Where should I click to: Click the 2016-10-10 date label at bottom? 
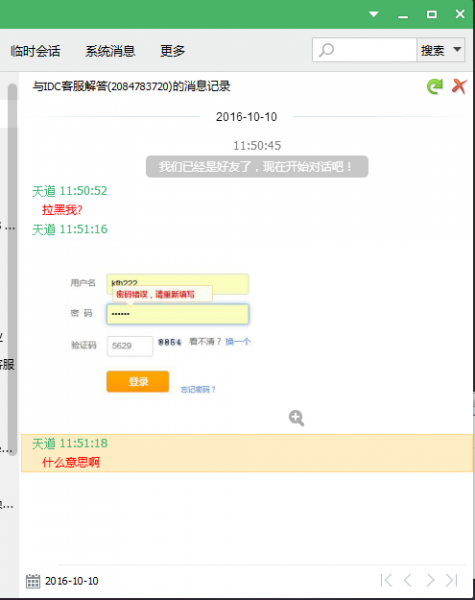[72, 581]
